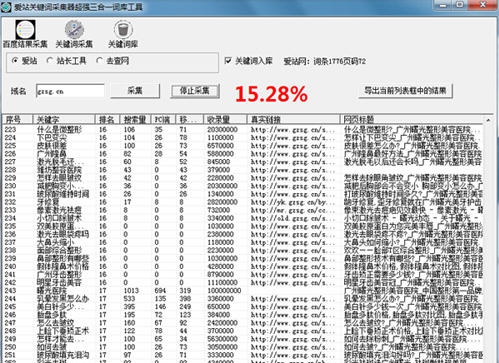Image resolution: width=499 pixels, height=363 pixels.
Task: Sort by the 排名 column header
Action: 107,119
